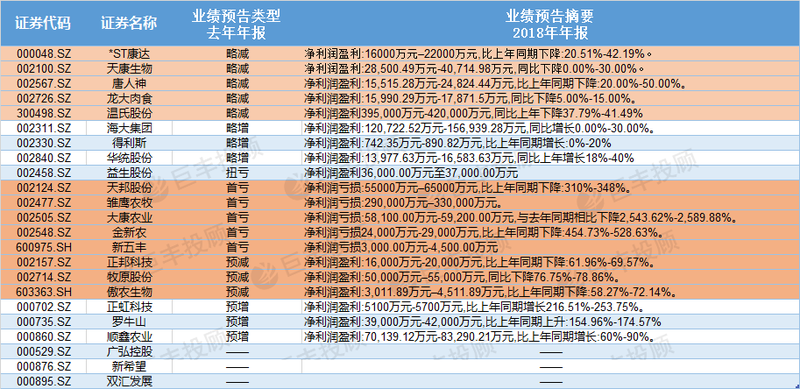This screenshot has height=389, width=800.
Task: Select the 业绩预告摘要 2018年年报 header cell
Action: [550, 23]
